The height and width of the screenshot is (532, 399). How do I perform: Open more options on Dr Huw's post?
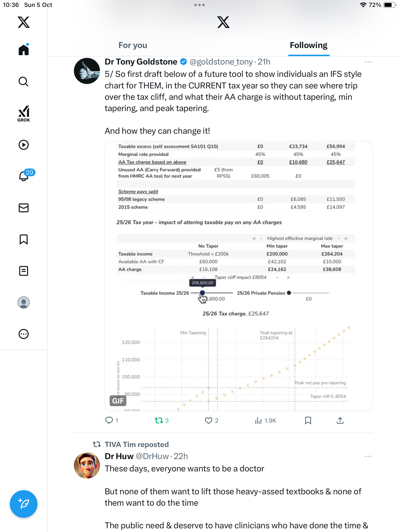coord(368,456)
